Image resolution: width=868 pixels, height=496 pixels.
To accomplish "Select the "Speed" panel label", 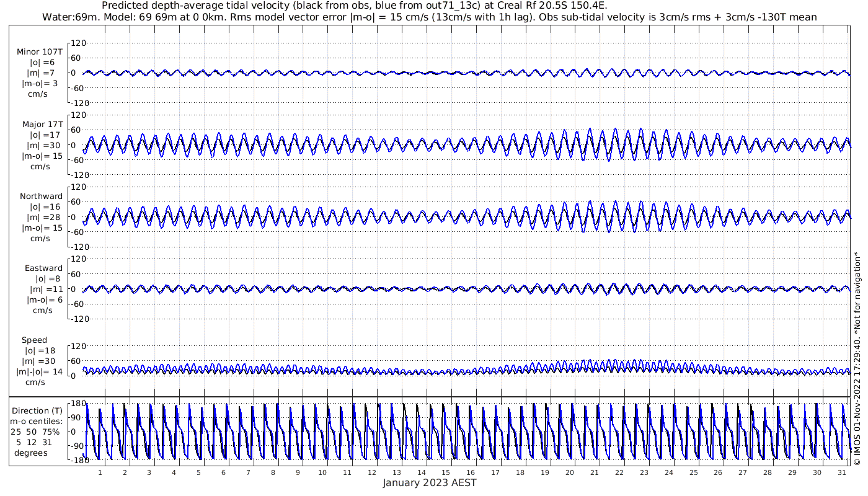I will 34,340.
